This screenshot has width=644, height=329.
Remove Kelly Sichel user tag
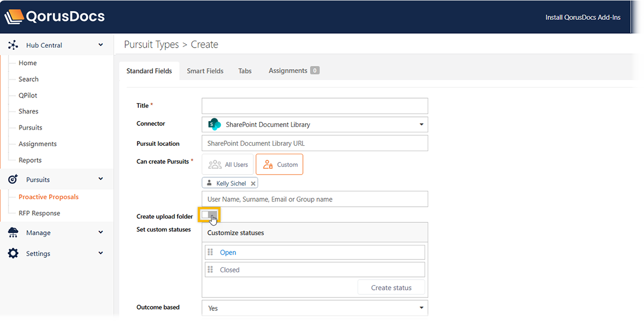pyautogui.click(x=253, y=183)
